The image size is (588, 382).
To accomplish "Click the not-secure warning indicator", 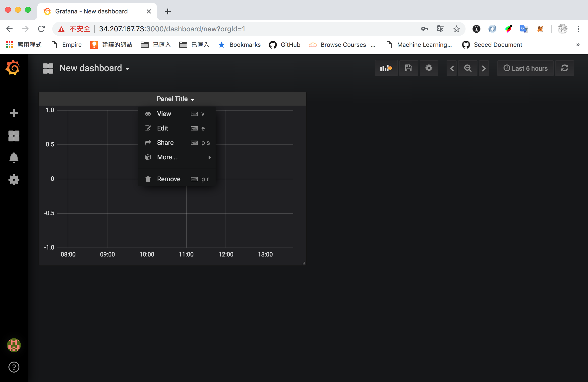I will [x=74, y=29].
